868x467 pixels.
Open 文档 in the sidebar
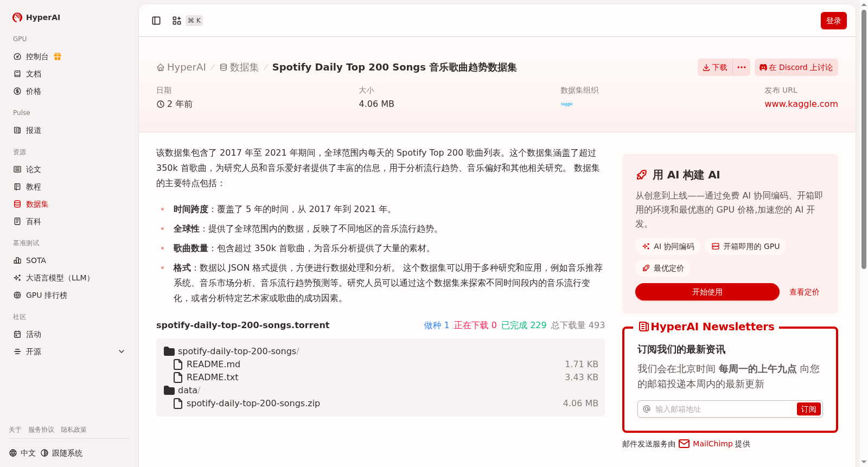tap(34, 74)
